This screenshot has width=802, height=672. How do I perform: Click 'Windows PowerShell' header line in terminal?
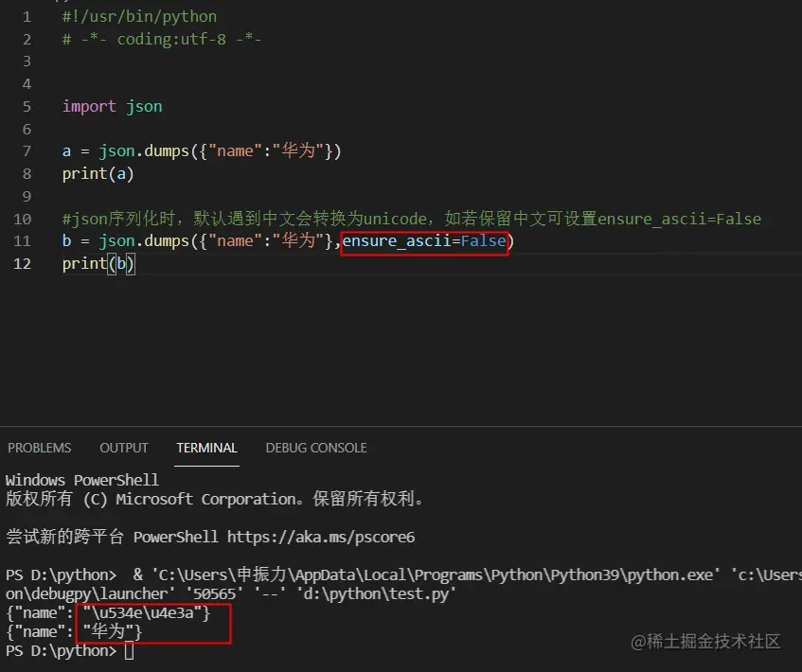[x=81, y=480]
